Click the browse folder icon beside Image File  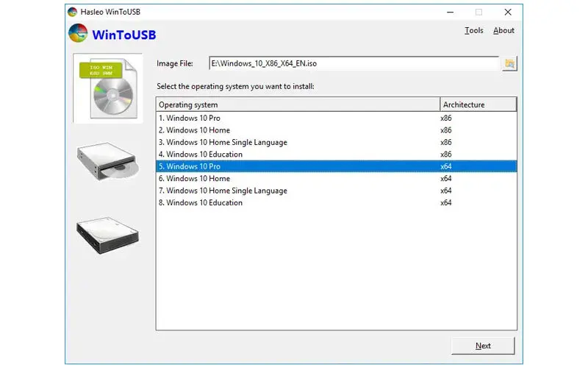[x=509, y=63]
